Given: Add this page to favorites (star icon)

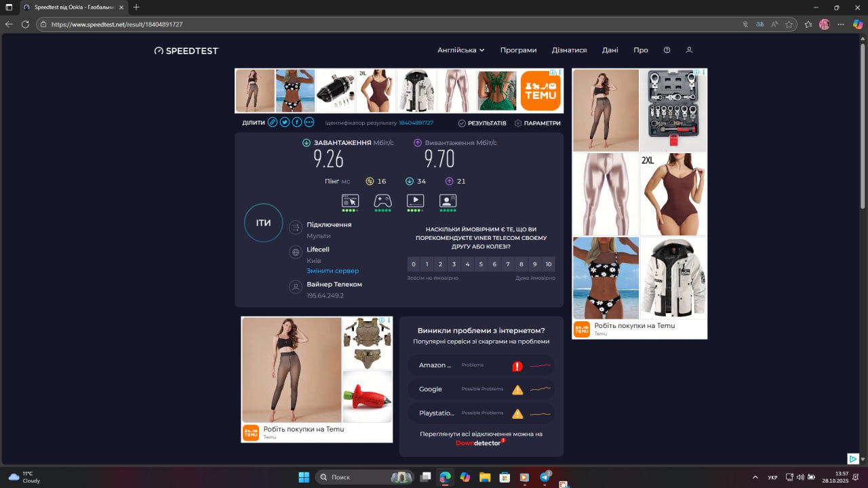Looking at the screenshot, I should pyautogui.click(x=789, y=24).
